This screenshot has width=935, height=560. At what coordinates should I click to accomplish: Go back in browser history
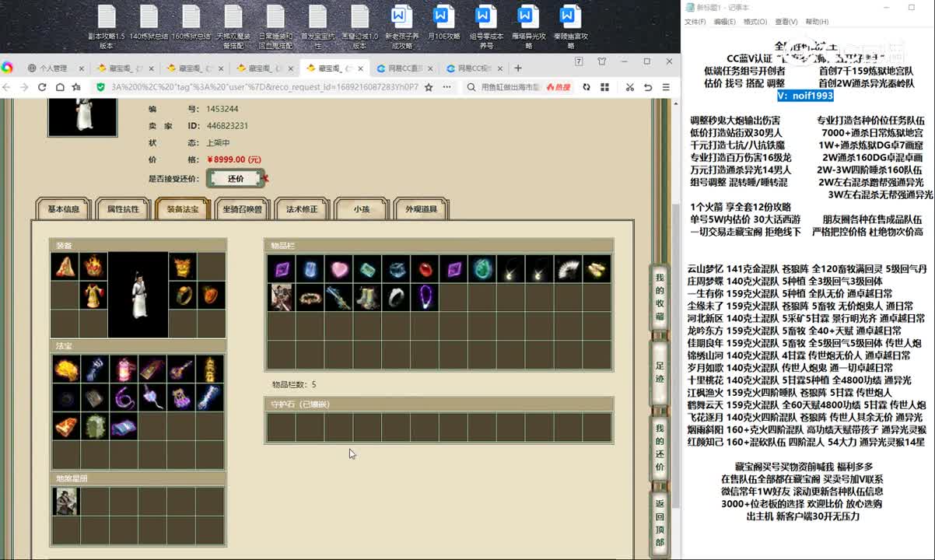tap(7, 87)
